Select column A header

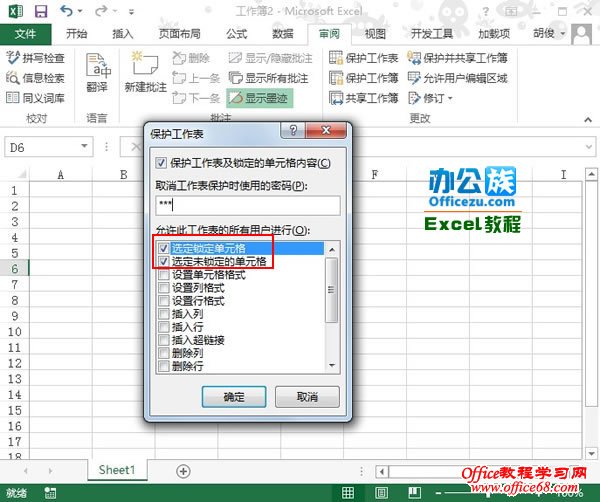60,175
